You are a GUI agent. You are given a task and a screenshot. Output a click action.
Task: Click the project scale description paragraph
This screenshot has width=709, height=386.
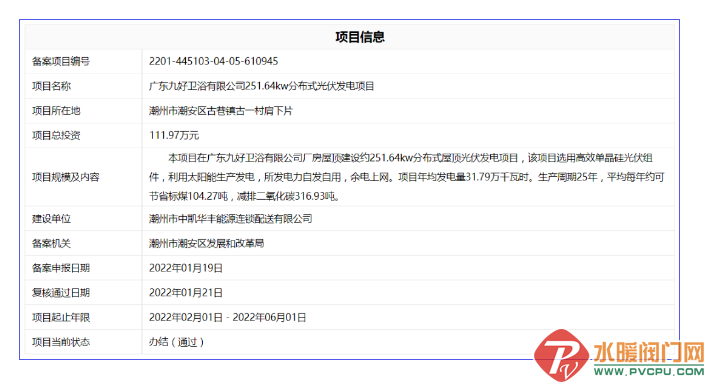(406, 177)
